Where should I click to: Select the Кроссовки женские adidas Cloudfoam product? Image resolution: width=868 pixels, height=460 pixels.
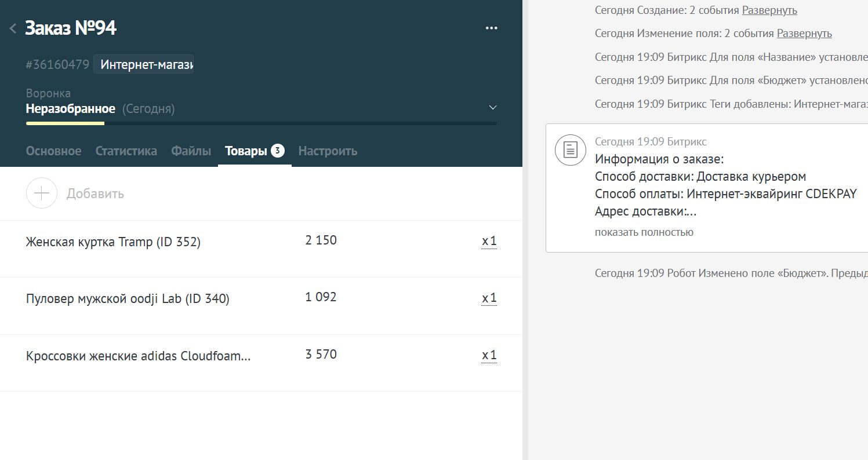[x=138, y=356]
